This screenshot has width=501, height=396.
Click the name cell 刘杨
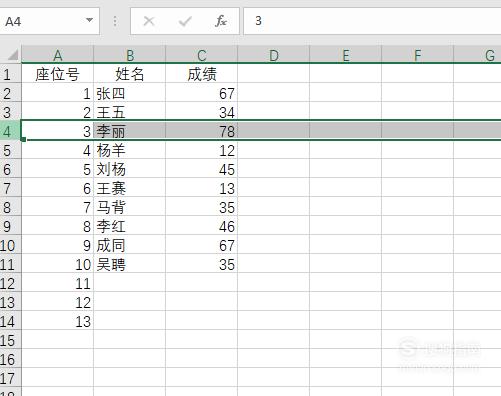click(x=130, y=169)
